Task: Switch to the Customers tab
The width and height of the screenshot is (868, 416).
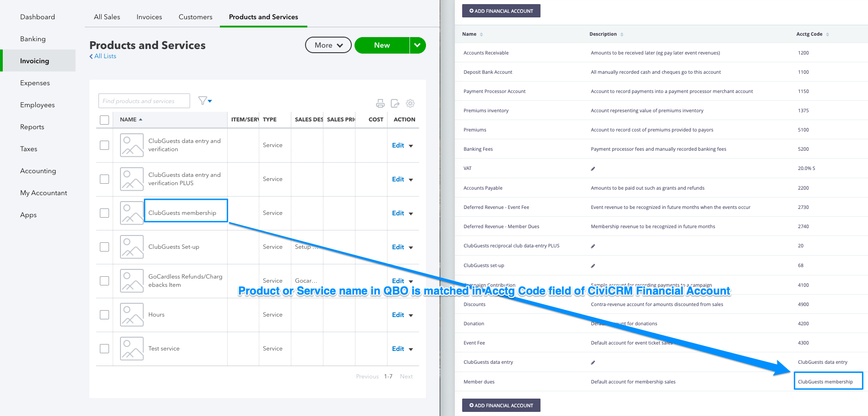Action: click(196, 17)
